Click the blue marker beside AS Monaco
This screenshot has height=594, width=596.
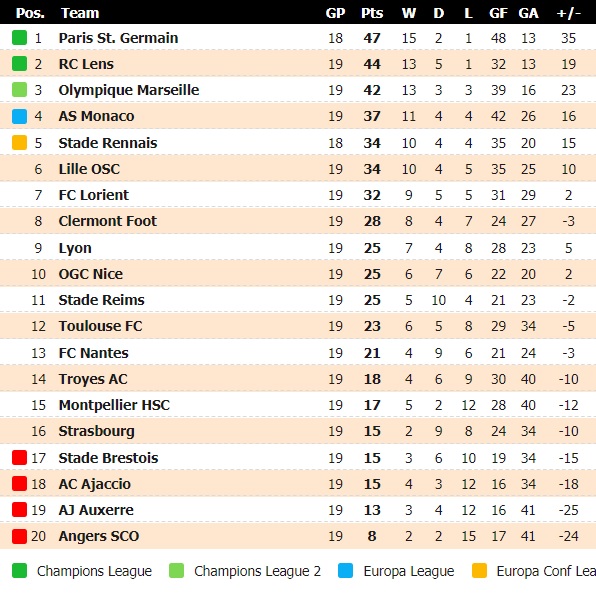tap(19, 116)
